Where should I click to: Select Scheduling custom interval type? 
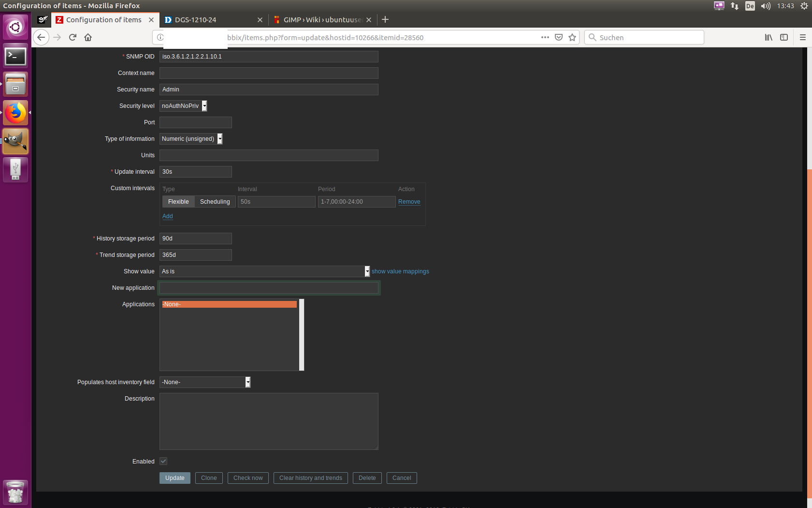215,202
